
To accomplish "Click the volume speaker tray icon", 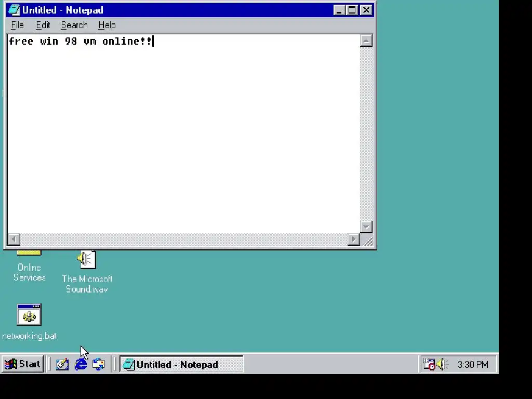I will (442, 364).
